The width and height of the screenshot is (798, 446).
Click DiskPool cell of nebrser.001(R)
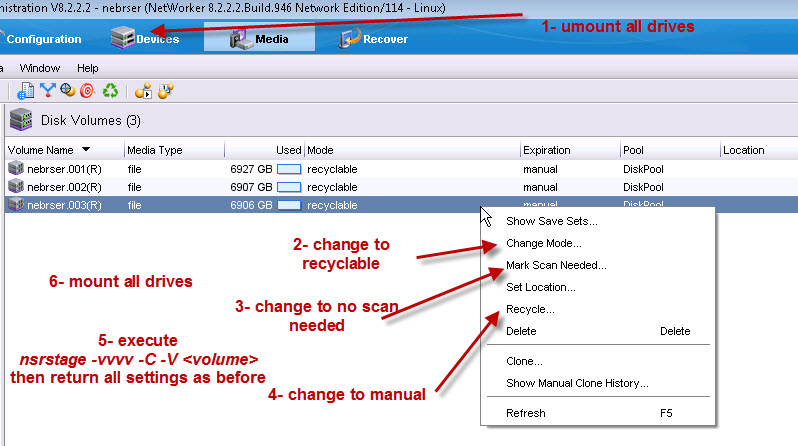pos(643,169)
